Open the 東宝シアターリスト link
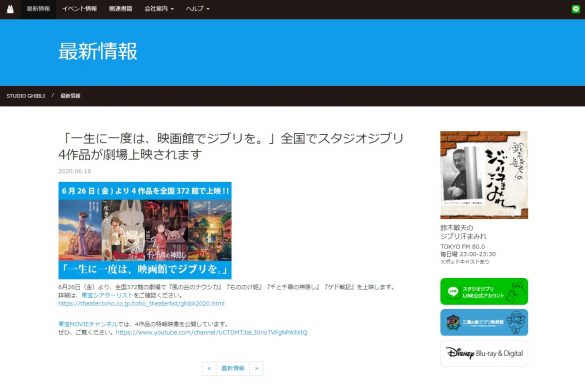This screenshot has height=384, width=585. click(107, 295)
